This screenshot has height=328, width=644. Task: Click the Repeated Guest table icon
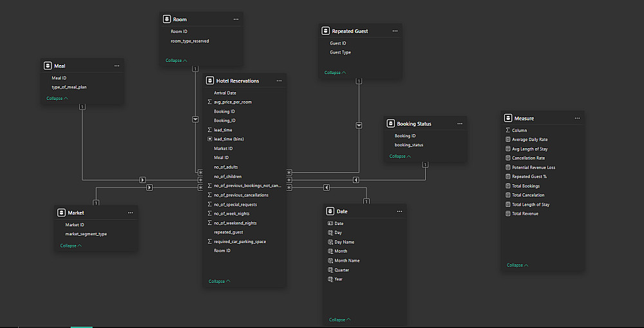[x=326, y=31]
